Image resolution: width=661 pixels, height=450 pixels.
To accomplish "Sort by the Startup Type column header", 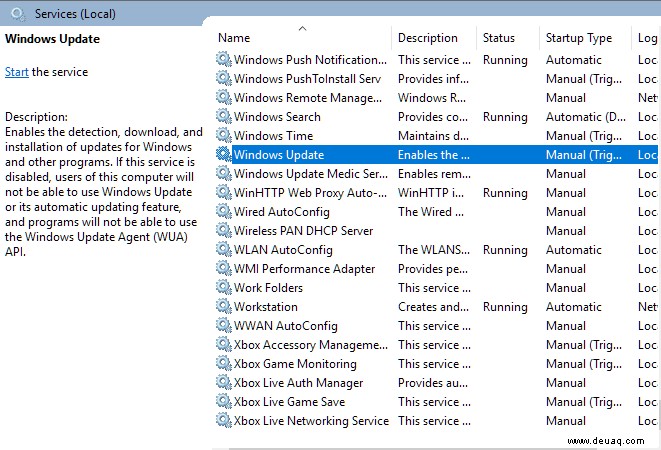I will (x=579, y=38).
